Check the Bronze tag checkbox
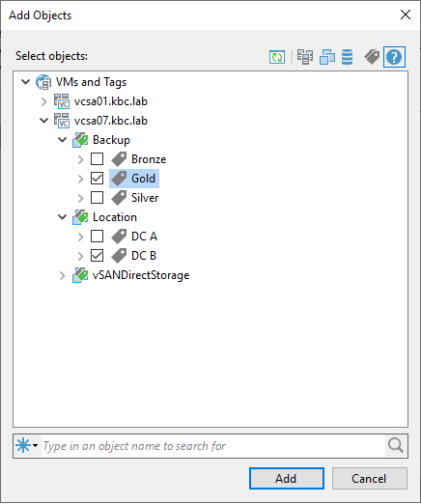The width and height of the screenshot is (421, 504). [97, 159]
